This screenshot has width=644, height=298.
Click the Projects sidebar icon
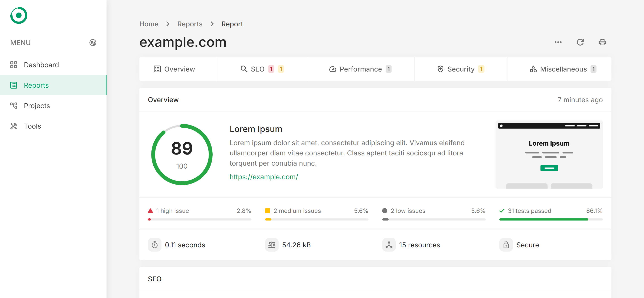[14, 106]
